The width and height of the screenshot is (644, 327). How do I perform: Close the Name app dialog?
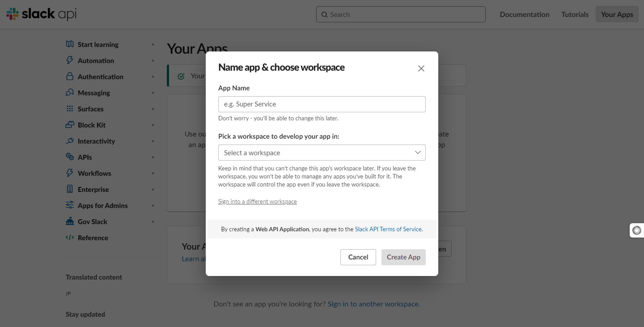[421, 68]
